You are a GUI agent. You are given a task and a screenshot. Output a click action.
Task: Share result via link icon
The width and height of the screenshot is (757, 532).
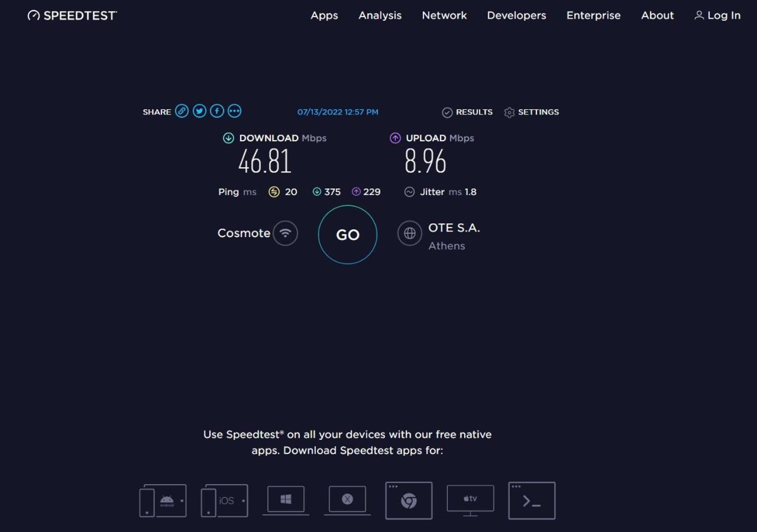pos(182,111)
